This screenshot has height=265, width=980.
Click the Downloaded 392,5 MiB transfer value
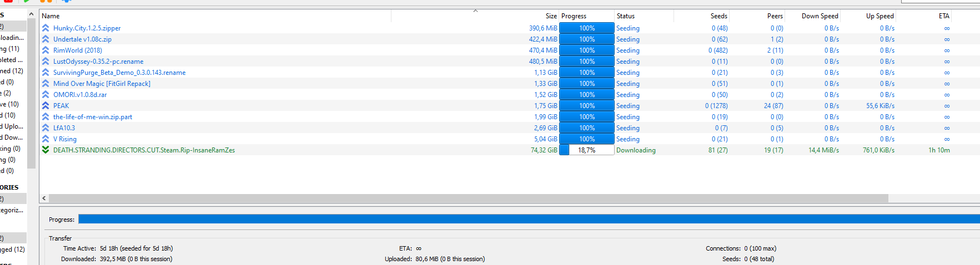135,259
